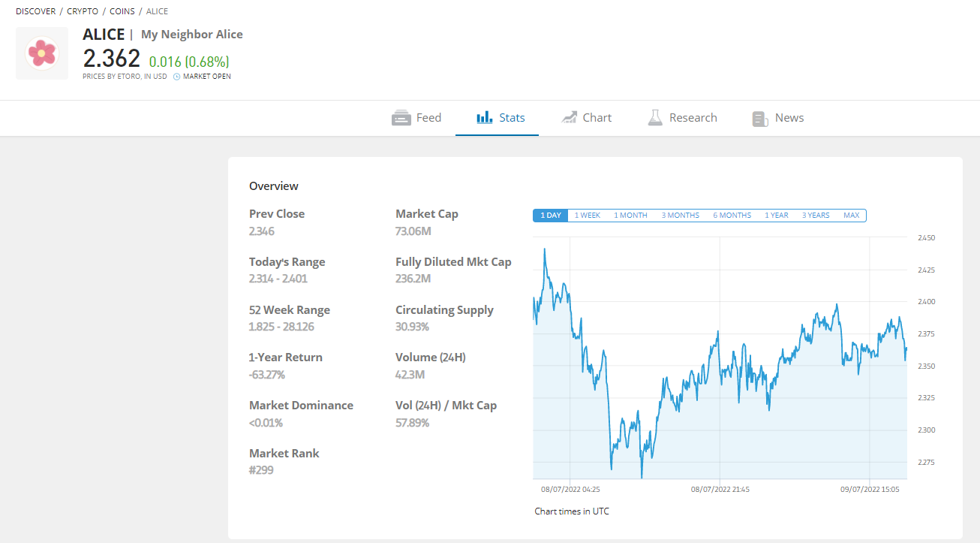Select the 6 MONTHS chart range
The image size is (980, 543).
click(x=732, y=216)
